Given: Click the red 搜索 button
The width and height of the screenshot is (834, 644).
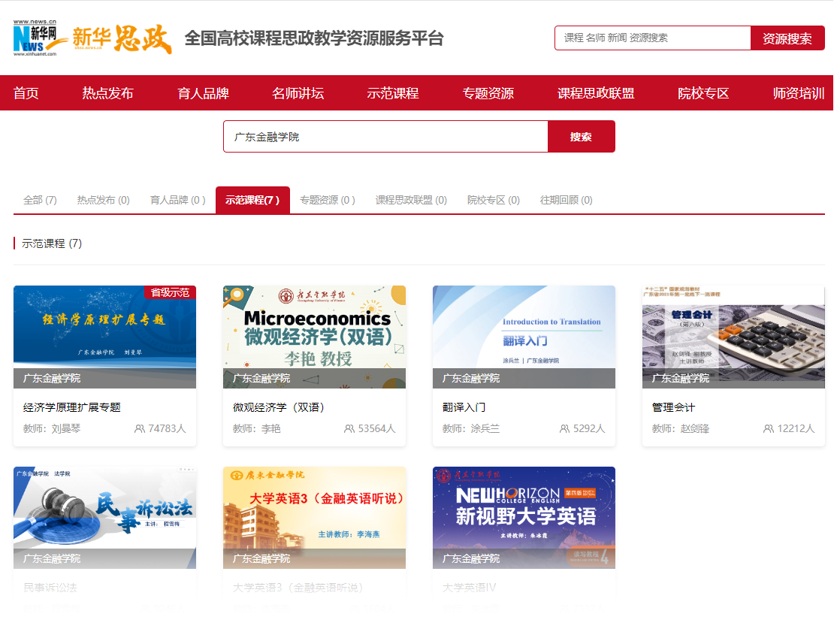Looking at the screenshot, I should [x=581, y=137].
